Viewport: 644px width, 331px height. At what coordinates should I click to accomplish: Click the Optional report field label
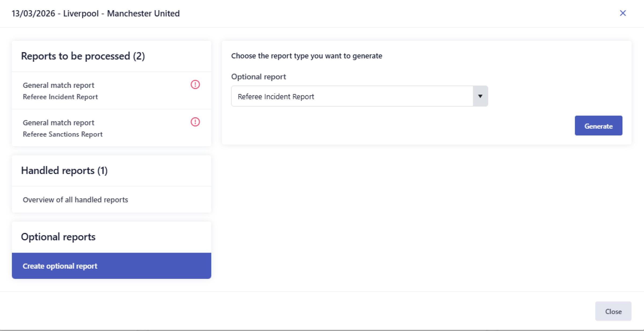(258, 77)
